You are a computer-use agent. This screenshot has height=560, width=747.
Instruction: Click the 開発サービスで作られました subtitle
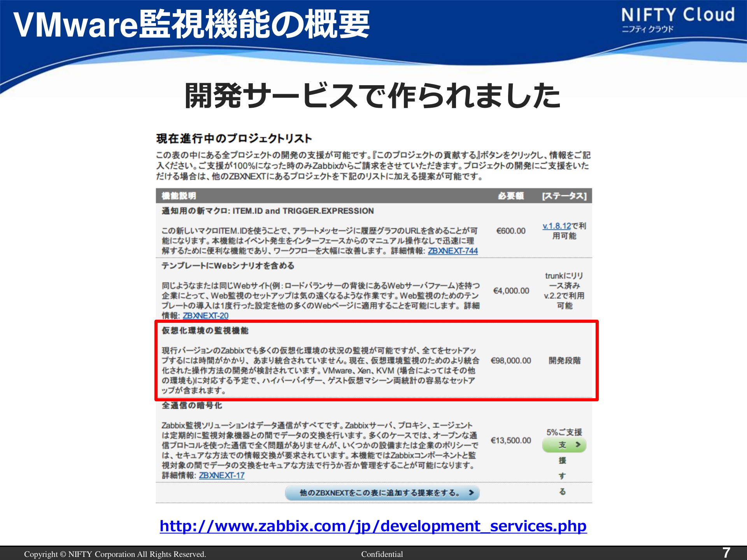click(373, 96)
